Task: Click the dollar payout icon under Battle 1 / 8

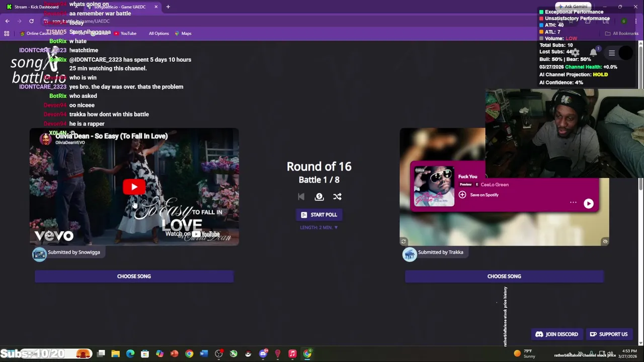Action: (x=319, y=197)
